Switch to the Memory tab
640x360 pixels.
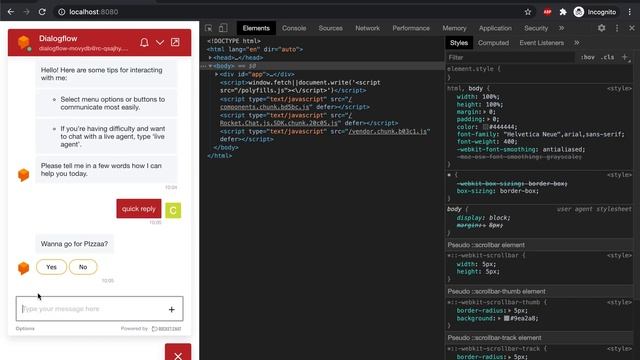click(x=454, y=28)
